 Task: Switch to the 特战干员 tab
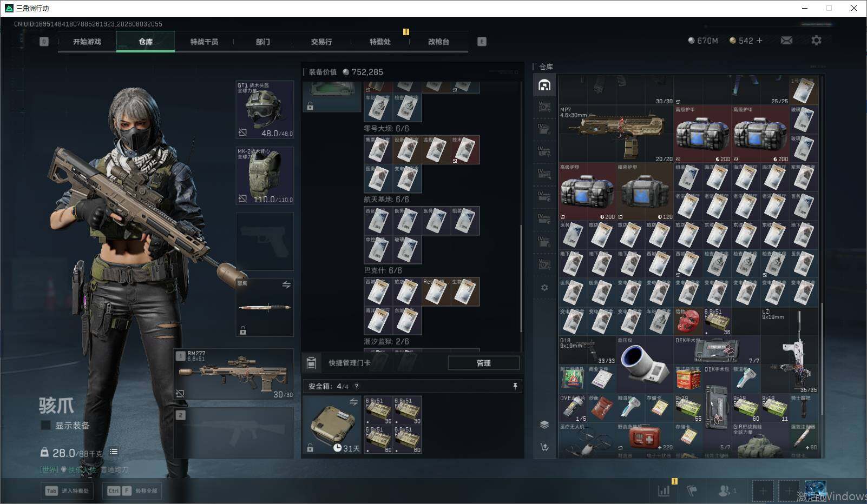(204, 42)
